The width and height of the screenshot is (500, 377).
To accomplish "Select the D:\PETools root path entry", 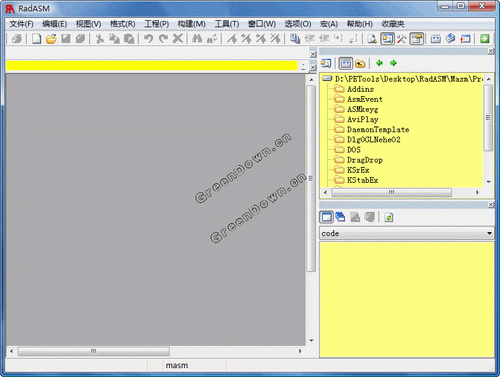I will click(409, 79).
